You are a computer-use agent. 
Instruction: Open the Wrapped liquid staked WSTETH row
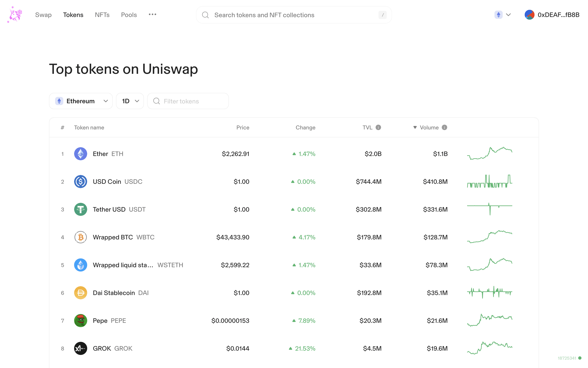pos(294,265)
